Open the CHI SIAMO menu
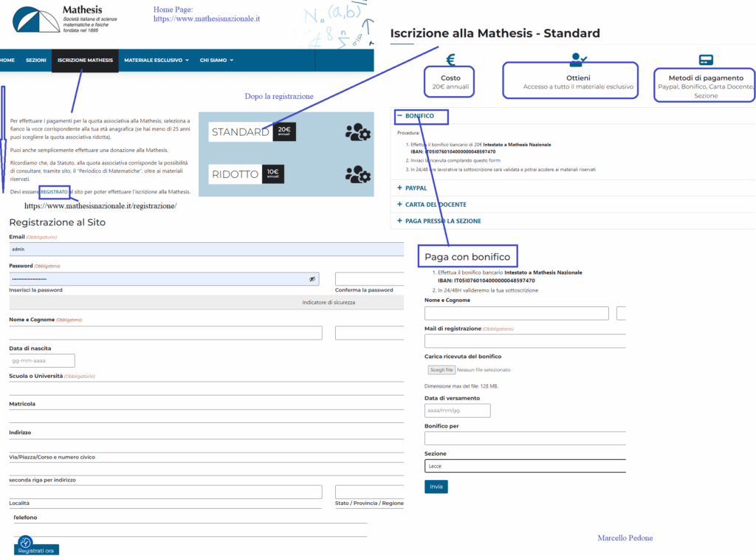The width and height of the screenshot is (756, 556). point(216,60)
